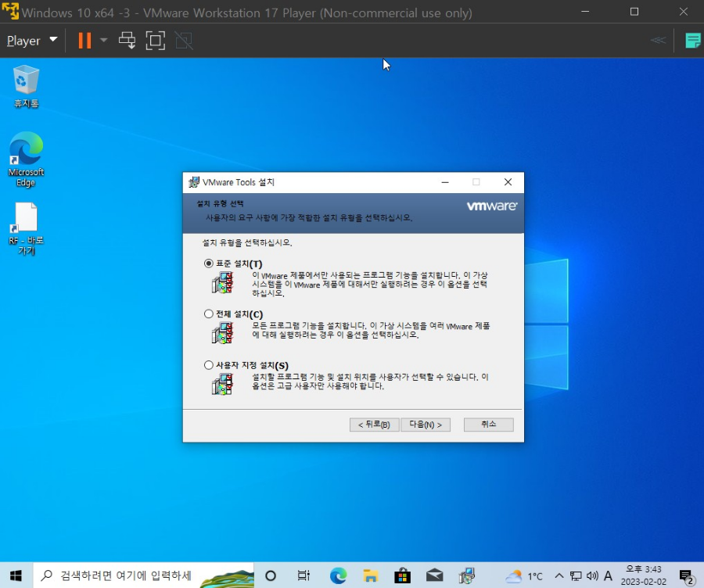Send Ctrl+Alt+Del to the virtual machine
Image resolution: width=704 pixels, height=588 pixels.
click(x=127, y=41)
